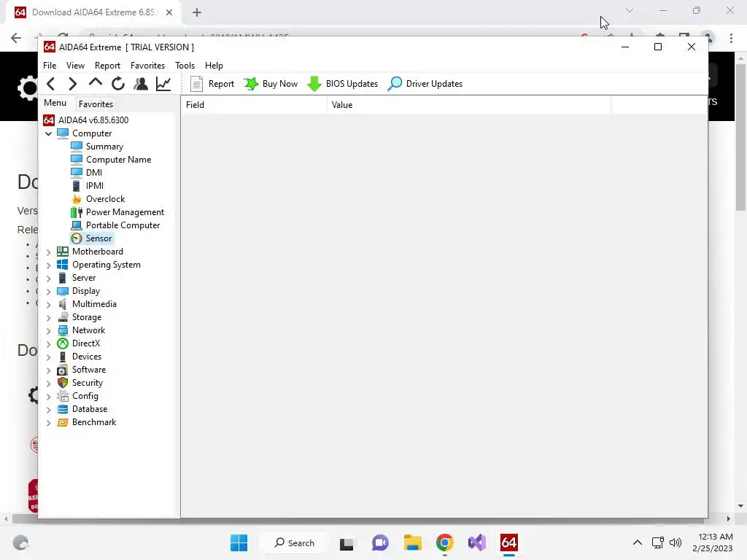Select Portable Computer in the tree
Image resolution: width=747 pixels, height=560 pixels.
(x=115, y=225)
